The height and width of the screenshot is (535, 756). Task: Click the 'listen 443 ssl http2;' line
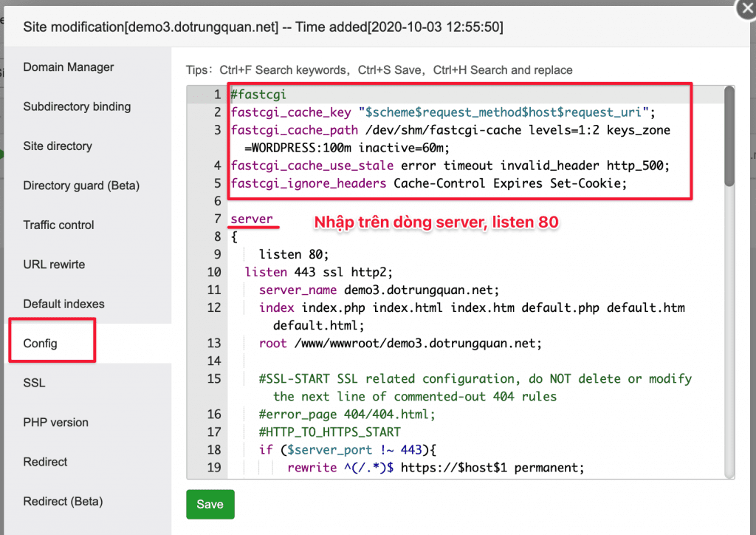coord(319,272)
